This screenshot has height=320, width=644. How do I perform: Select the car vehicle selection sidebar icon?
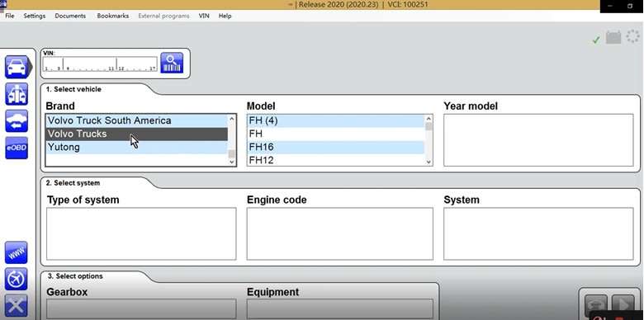click(x=17, y=67)
